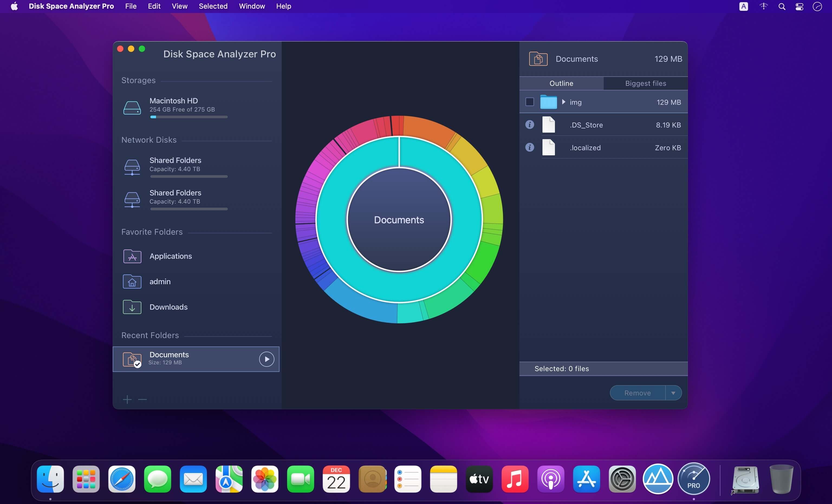Screen dimensions: 832x504
Task: Open the Trash in dock
Action: pyautogui.click(x=781, y=479)
